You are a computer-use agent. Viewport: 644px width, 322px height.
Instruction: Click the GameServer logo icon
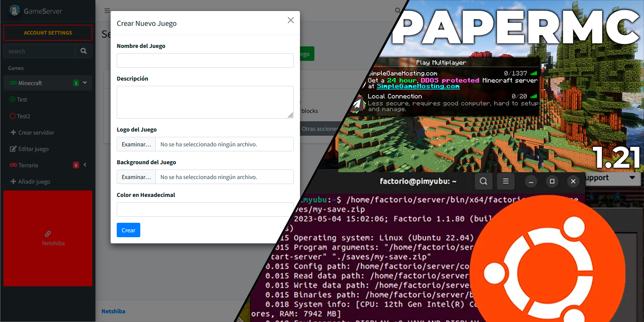[x=14, y=11]
